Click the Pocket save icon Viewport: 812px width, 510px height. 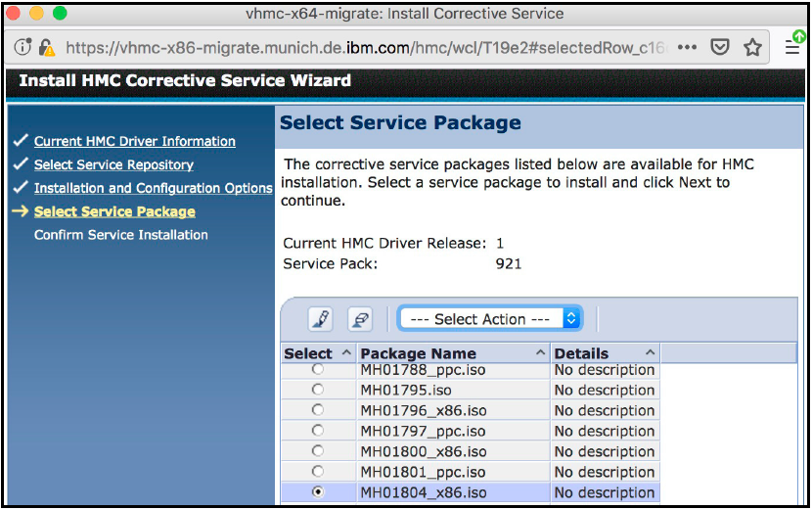pos(719,47)
